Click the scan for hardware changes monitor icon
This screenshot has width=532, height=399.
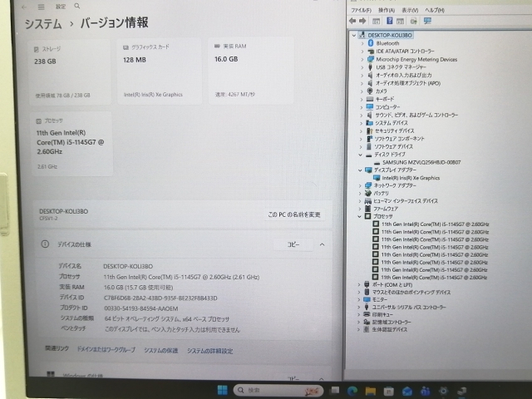coord(427,21)
